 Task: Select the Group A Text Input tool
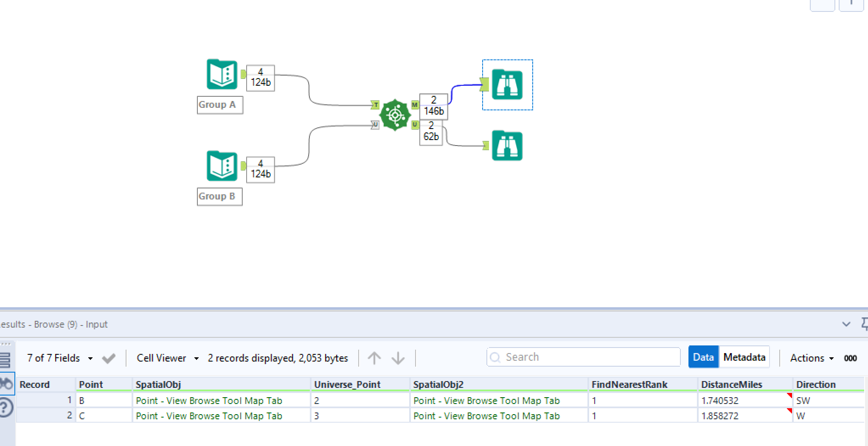[x=222, y=74]
